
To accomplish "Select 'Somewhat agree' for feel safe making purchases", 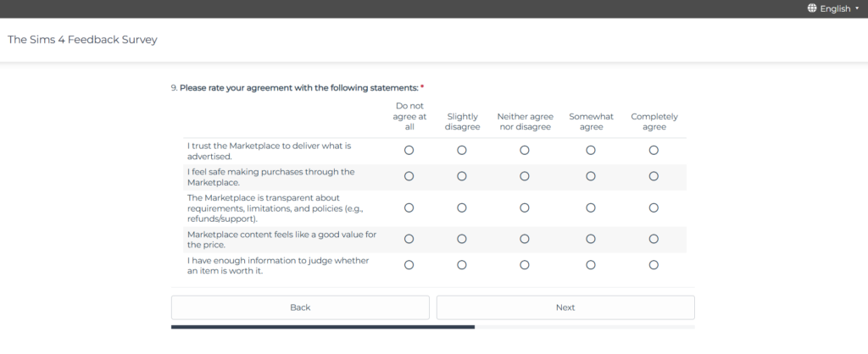I will [x=591, y=176].
